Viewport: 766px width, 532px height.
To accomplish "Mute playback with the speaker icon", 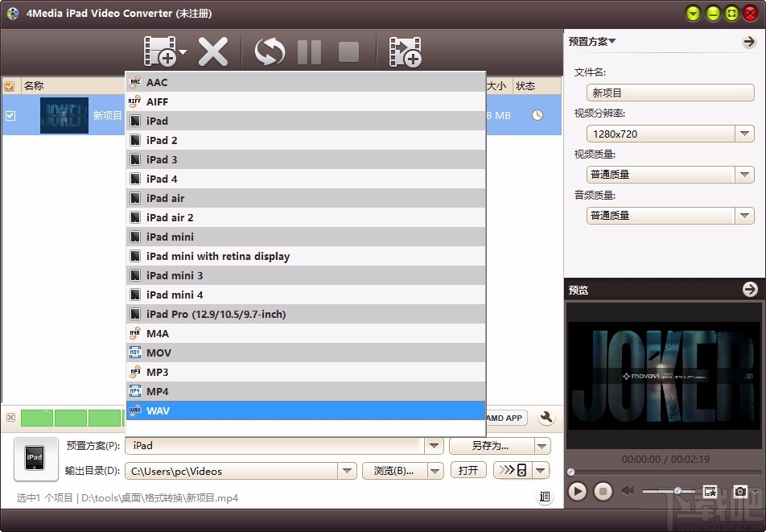I will click(x=627, y=490).
